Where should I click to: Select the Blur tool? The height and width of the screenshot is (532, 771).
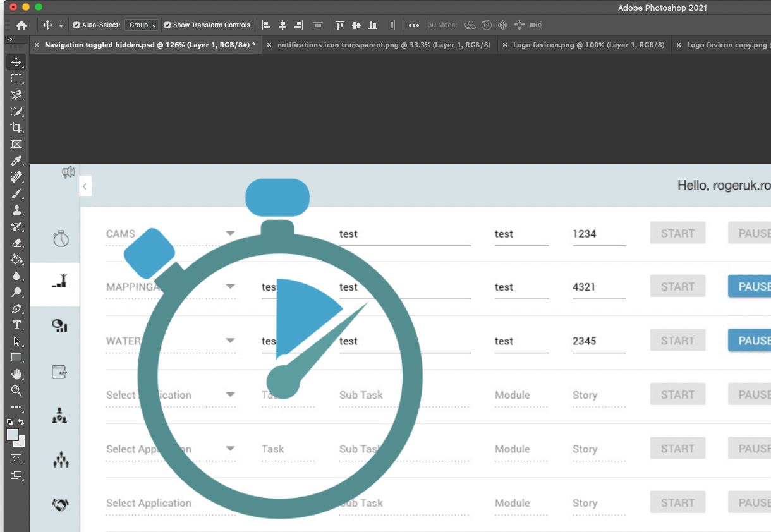[x=16, y=275]
